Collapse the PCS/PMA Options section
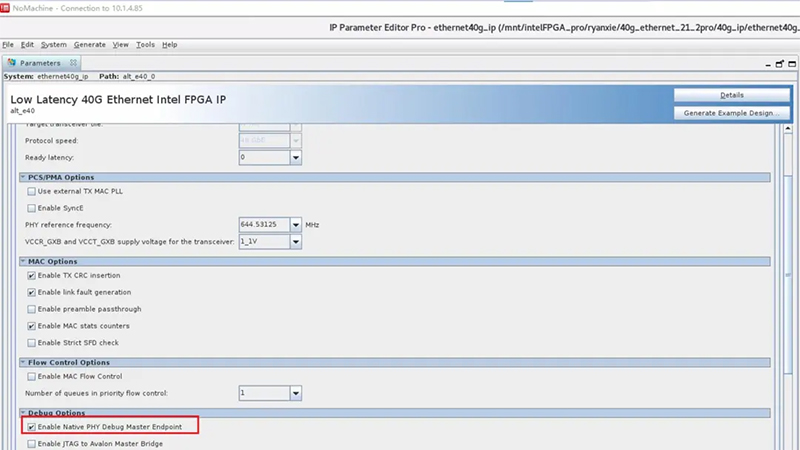This screenshot has width=800, height=450. (23, 177)
